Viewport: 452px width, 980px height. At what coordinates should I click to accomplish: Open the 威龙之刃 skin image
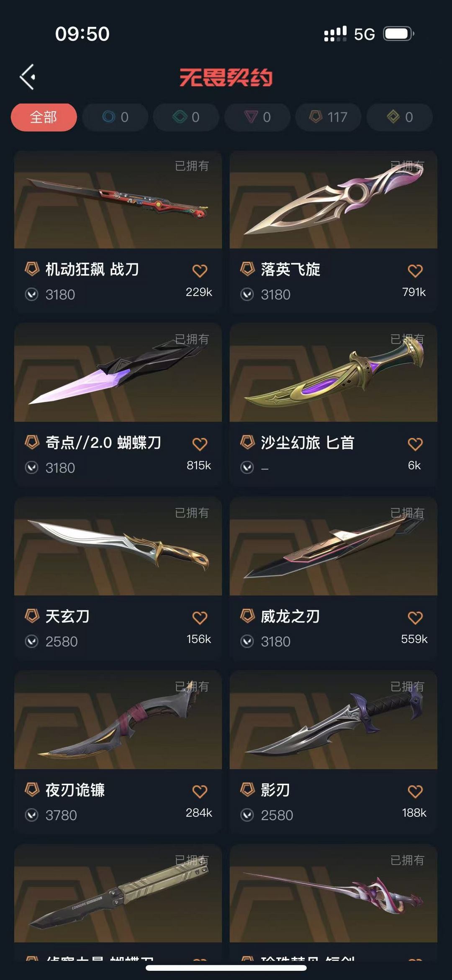[x=334, y=546]
